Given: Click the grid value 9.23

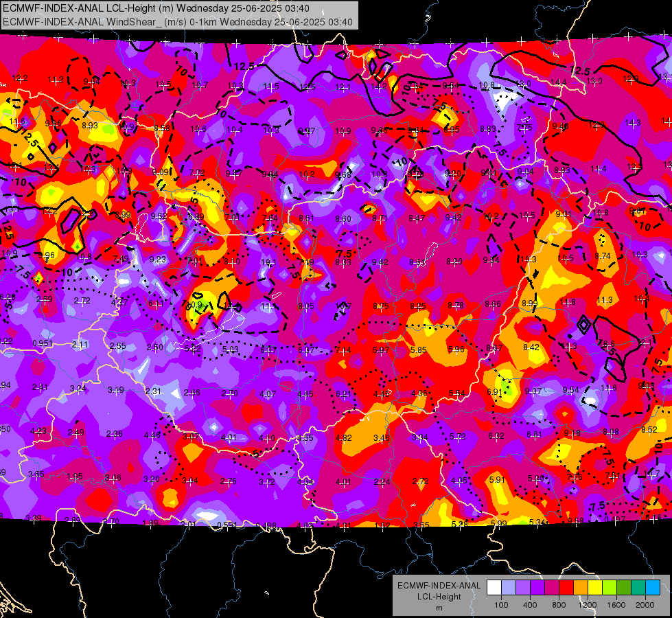Looking at the screenshot, I should click(x=158, y=259).
